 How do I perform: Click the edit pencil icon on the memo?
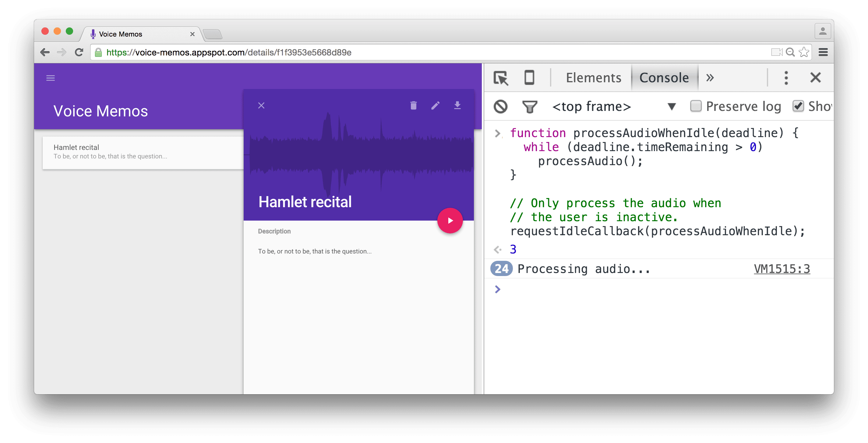click(435, 105)
